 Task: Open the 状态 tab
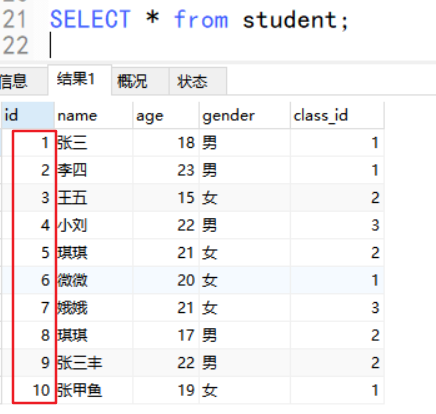tap(198, 81)
